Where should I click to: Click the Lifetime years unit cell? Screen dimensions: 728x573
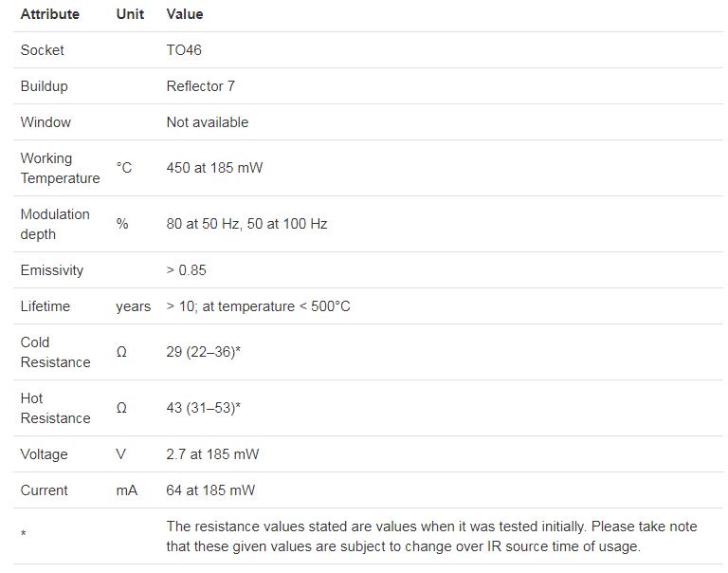point(133,306)
